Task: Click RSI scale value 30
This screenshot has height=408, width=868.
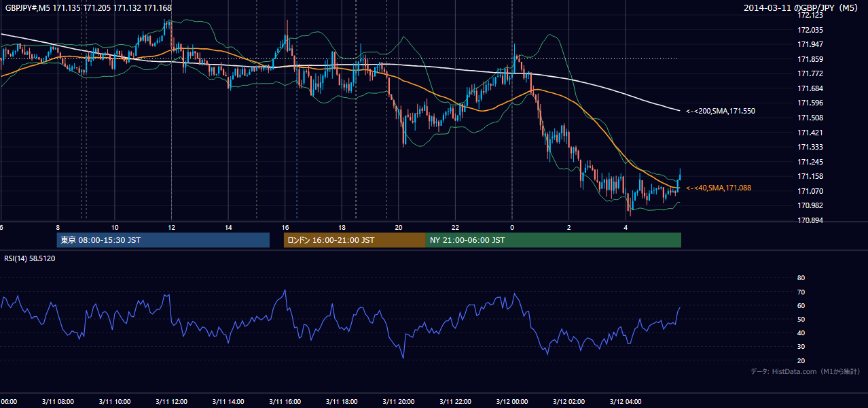Action: coord(801,347)
